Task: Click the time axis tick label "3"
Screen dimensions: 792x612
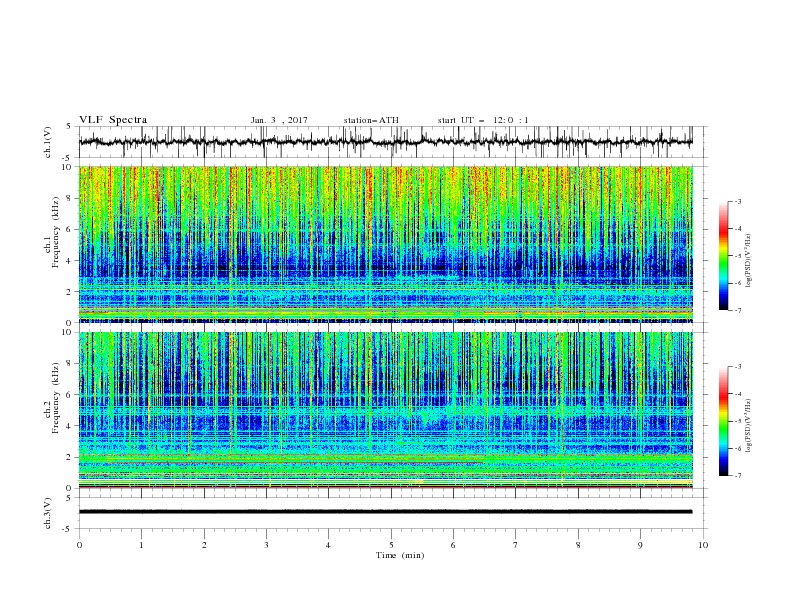Action: click(x=267, y=545)
